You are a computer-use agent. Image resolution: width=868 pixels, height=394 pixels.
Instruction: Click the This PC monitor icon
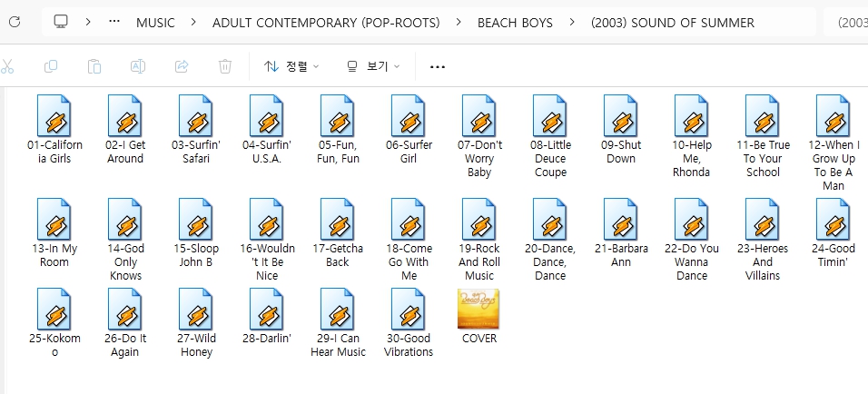click(61, 22)
